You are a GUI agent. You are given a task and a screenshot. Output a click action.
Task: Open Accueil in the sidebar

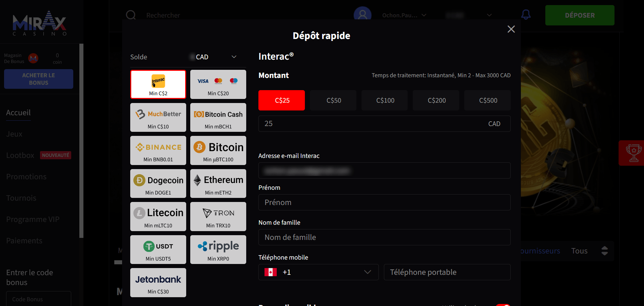(x=18, y=113)
